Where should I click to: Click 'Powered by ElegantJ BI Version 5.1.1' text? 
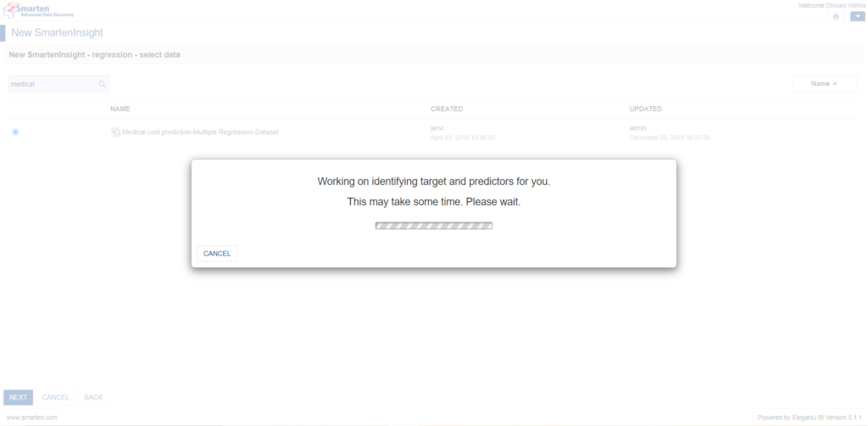(x=810, y=418)
